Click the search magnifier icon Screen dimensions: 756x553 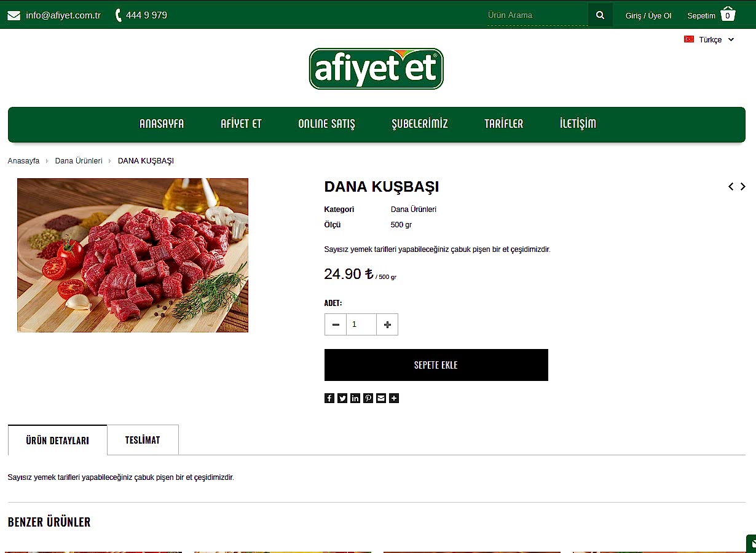[600, 15]
